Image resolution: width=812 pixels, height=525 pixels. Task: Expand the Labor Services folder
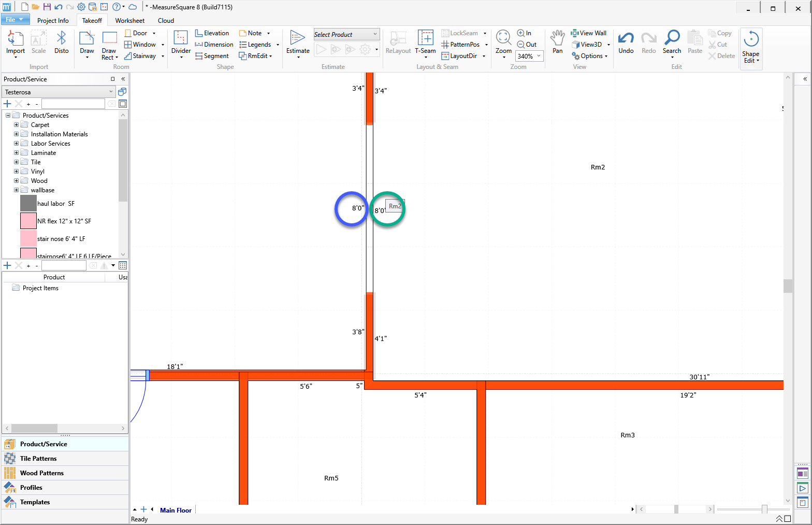(x=16, y=144)
